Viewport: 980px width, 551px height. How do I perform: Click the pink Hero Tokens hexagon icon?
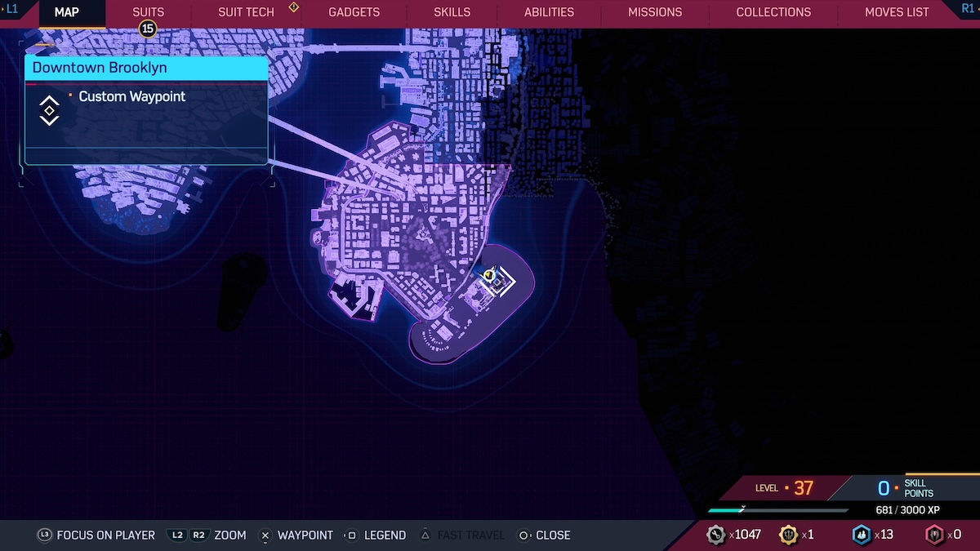[933, 535]
